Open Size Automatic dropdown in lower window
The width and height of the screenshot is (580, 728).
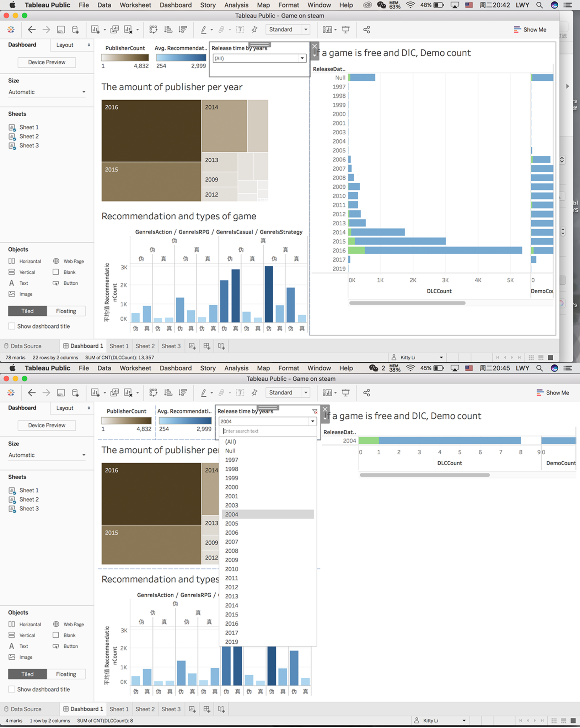click(x=47, y=455)
